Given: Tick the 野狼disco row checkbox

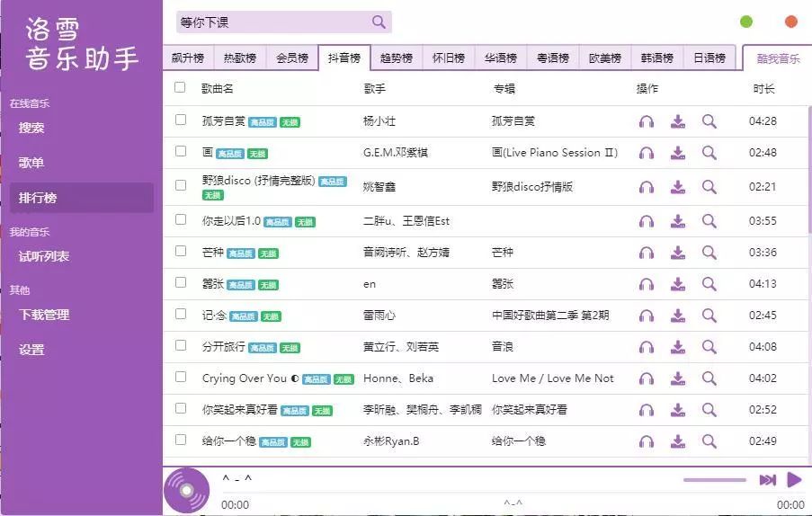Looking at the screenshot, I should (181, 185).
